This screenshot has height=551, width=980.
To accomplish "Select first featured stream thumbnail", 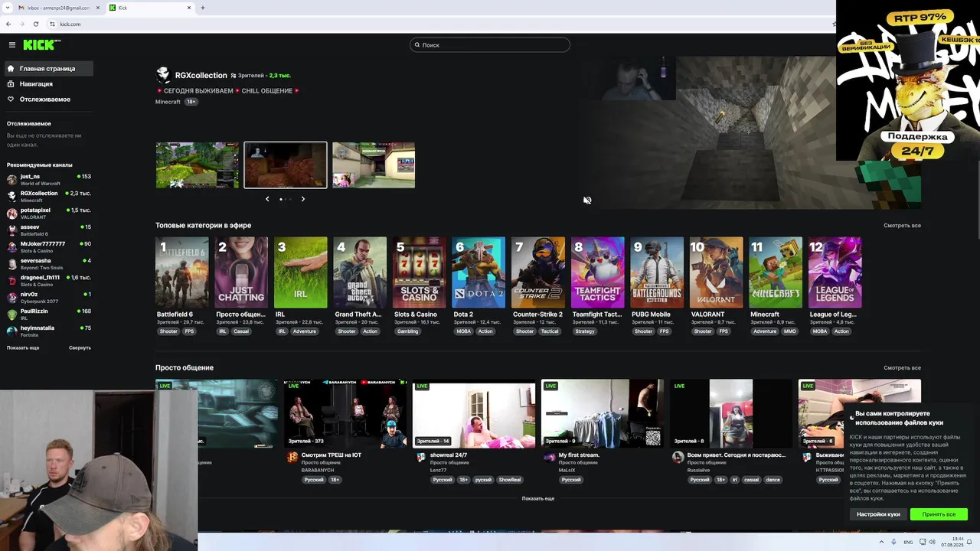I will click(198, 165).
